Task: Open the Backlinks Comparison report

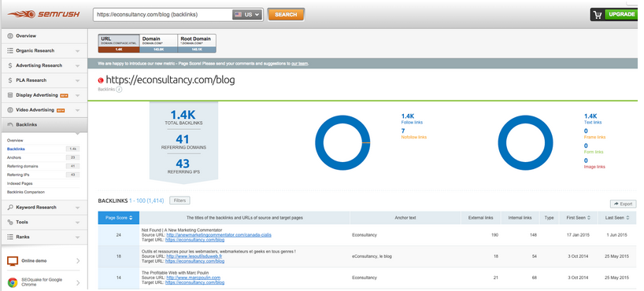Action: click(x=26, y=192)
